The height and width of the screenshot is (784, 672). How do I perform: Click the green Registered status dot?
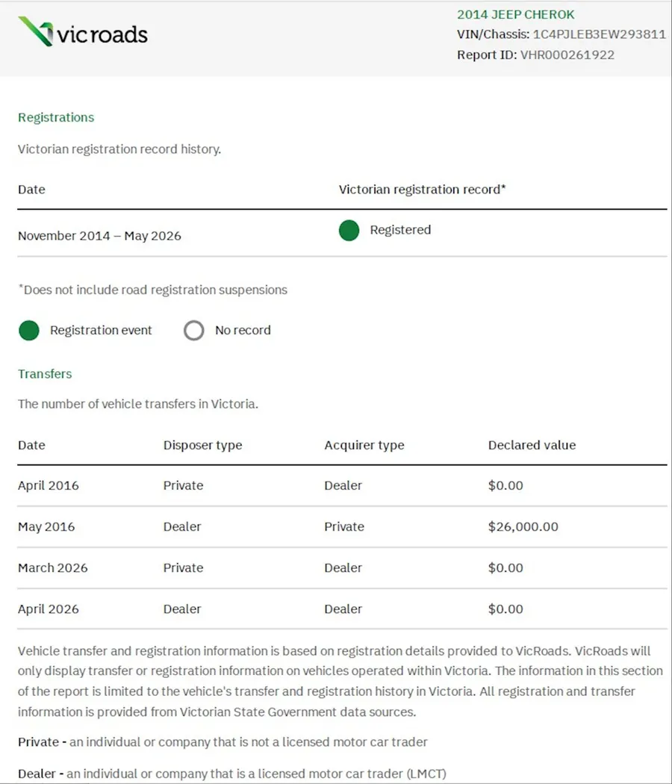[349, 231]
